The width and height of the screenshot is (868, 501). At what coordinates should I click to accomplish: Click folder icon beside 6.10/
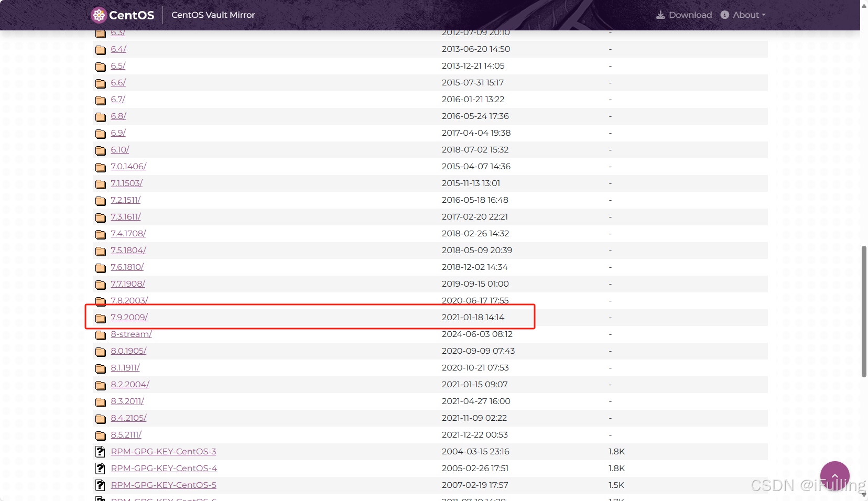(101, 150)
